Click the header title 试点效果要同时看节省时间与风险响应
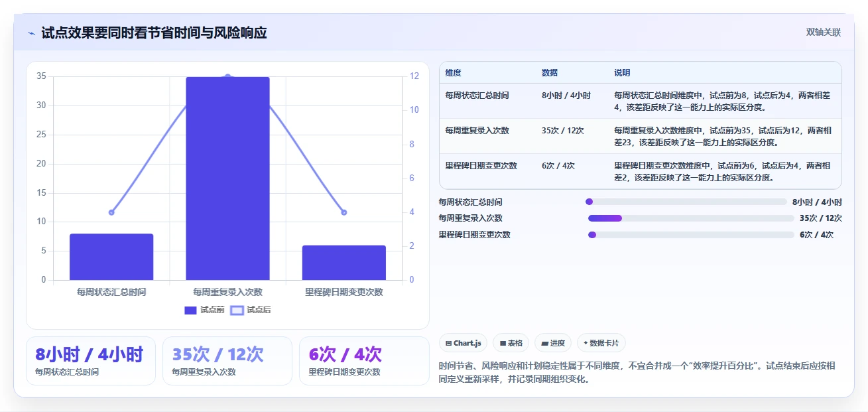 tap(154, 33)
